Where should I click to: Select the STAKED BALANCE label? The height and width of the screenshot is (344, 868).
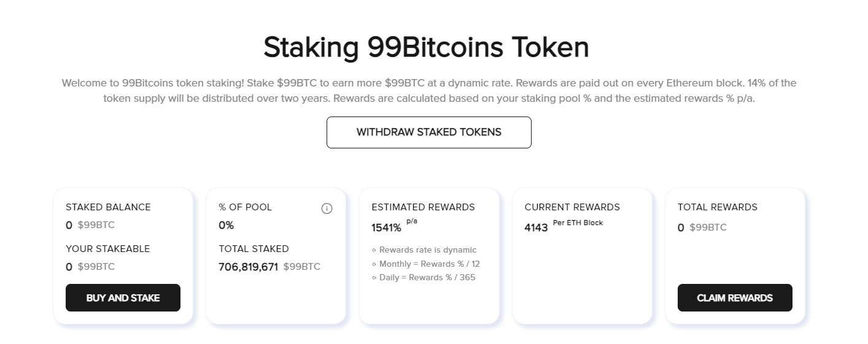[x=108, y=207]
